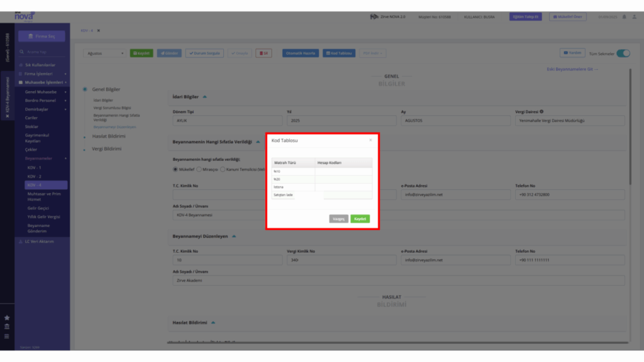The height and width of the screenshot is (362, 644).
Task: Follow the Eski Beyannamelere Git link
Action: pyautogui.click(x=572, y=69)
